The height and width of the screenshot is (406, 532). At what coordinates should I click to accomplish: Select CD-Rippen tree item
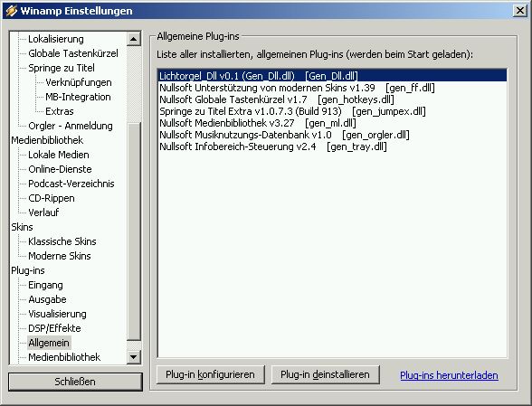coord(52,198)
